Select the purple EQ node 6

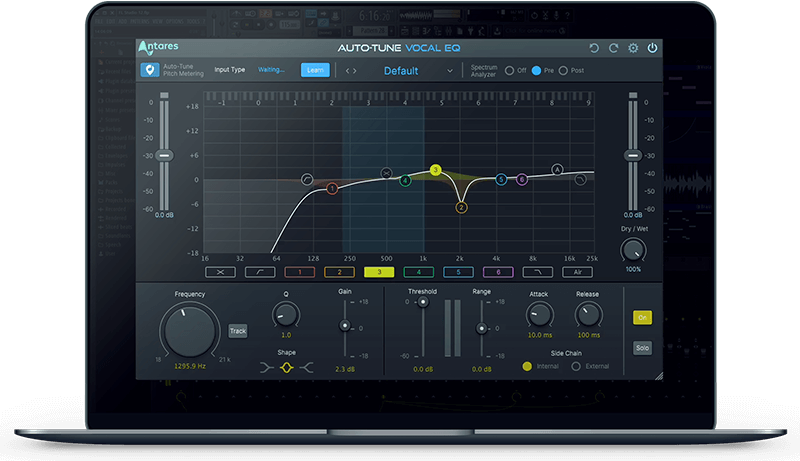(x=521, y=179)
